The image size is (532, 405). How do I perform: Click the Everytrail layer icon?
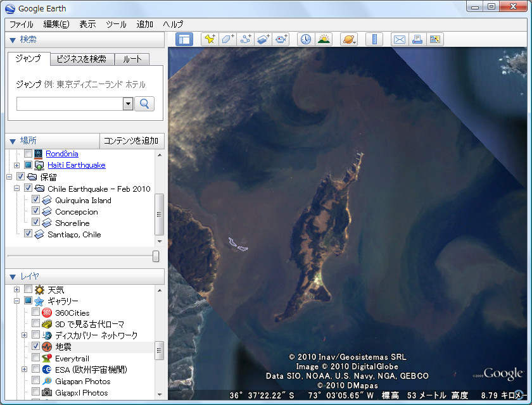click(x=47, y=358)
